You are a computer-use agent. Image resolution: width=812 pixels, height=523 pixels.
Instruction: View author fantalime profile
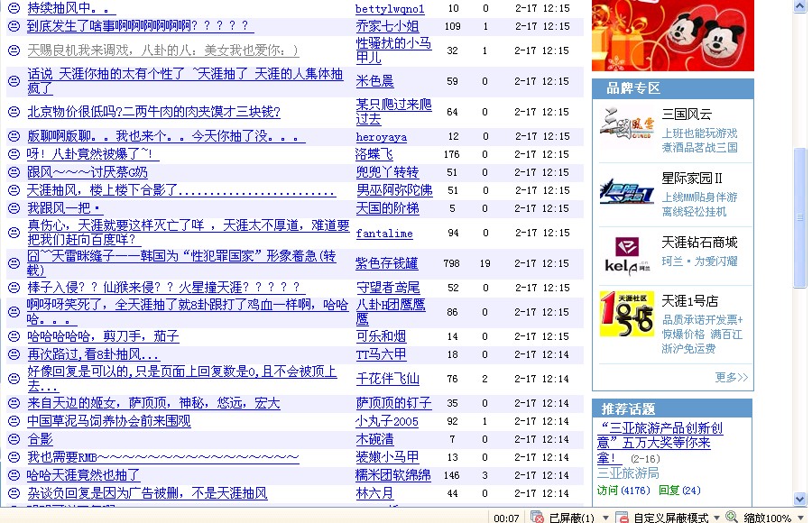(x=384, y=234)
